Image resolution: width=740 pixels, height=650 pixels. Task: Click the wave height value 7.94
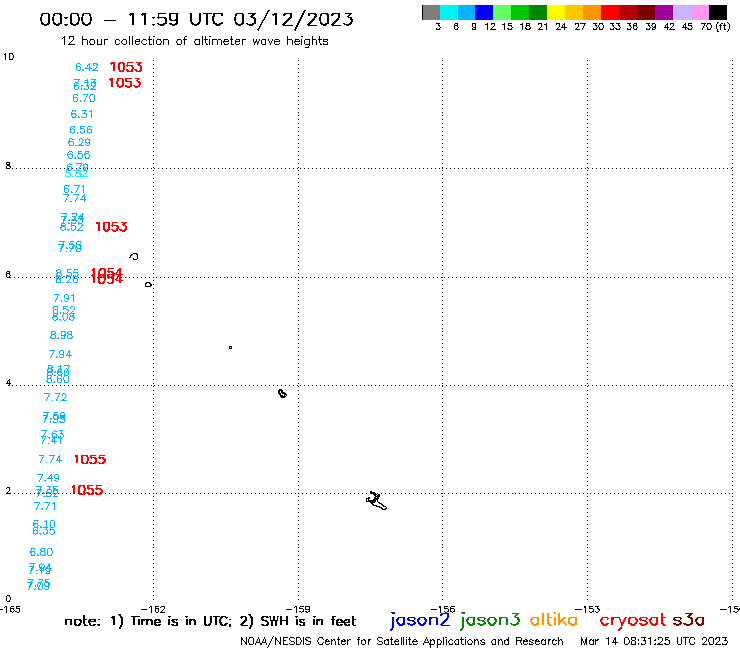[x=60, y=354]
